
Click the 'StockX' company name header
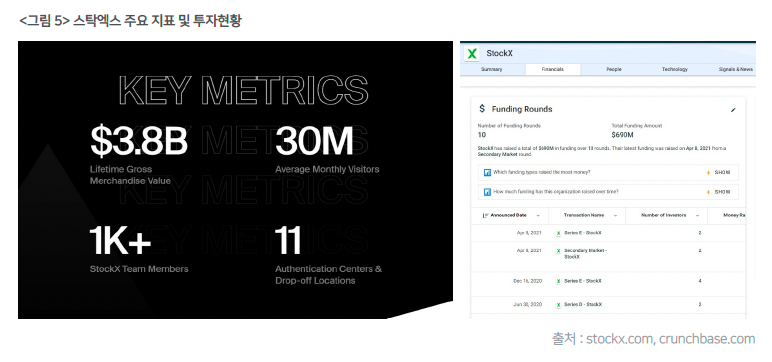[x=499, y=53]
